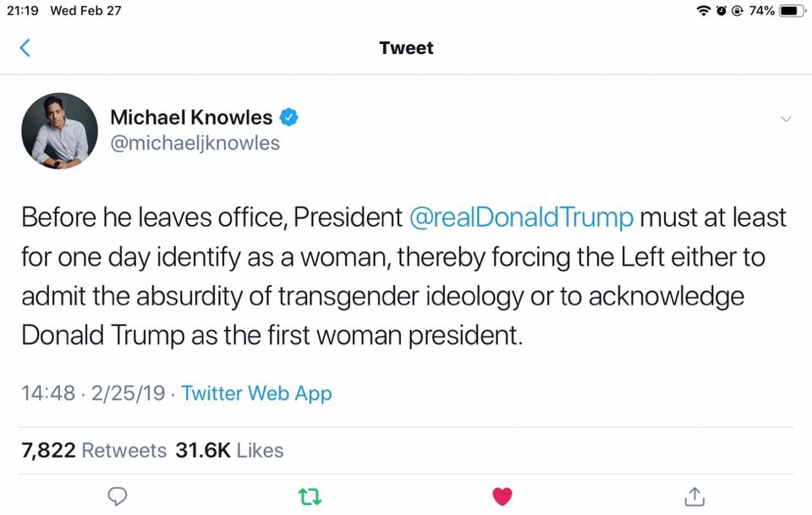Tap the back arrow icon

25,48
